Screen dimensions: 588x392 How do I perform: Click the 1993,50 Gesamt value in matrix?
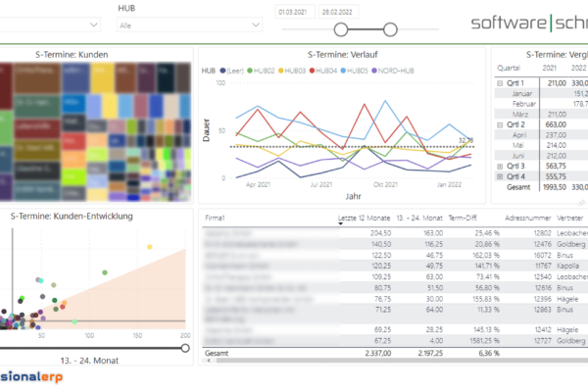[555, 187]
